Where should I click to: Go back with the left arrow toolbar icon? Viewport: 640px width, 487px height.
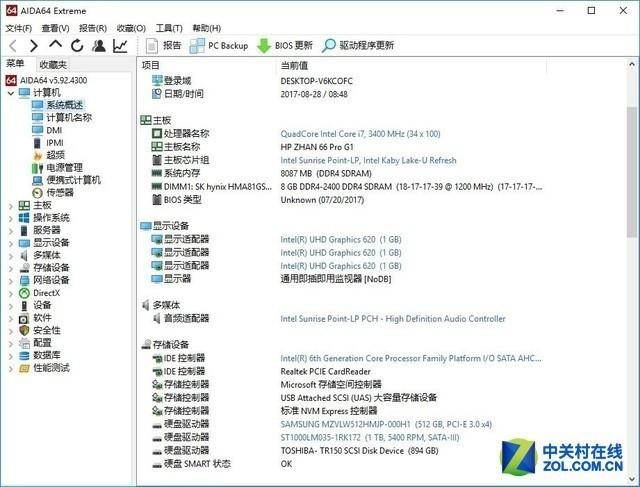(x=13, y=46)
